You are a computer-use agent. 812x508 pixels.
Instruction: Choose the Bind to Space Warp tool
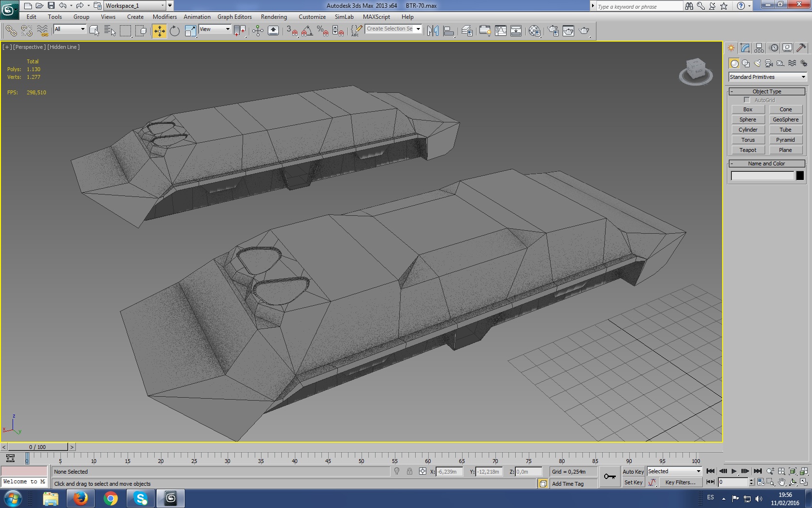(43, 31)
